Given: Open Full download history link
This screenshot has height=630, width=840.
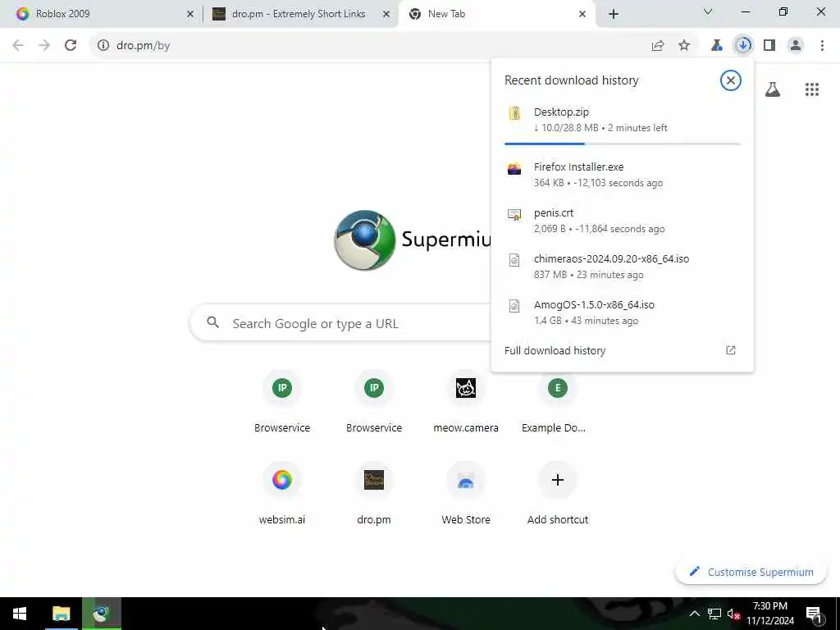Looking at the screenshot, I should pos(555,350).
